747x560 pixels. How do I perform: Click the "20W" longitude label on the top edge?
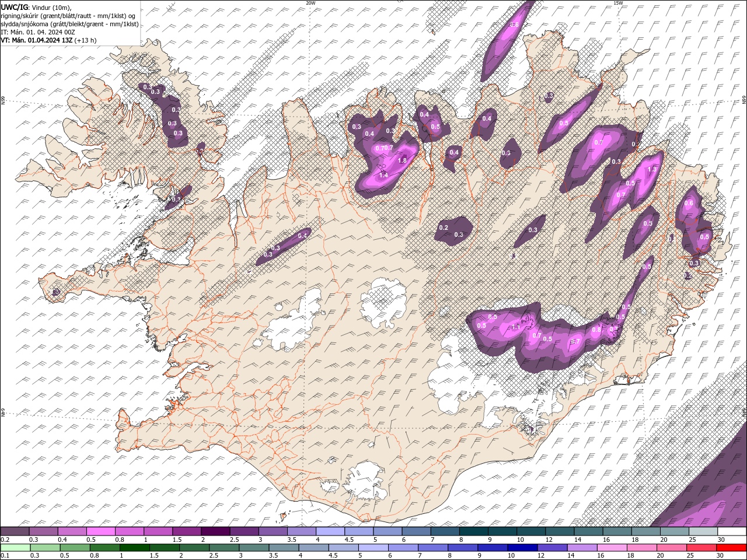pos(310,3)
